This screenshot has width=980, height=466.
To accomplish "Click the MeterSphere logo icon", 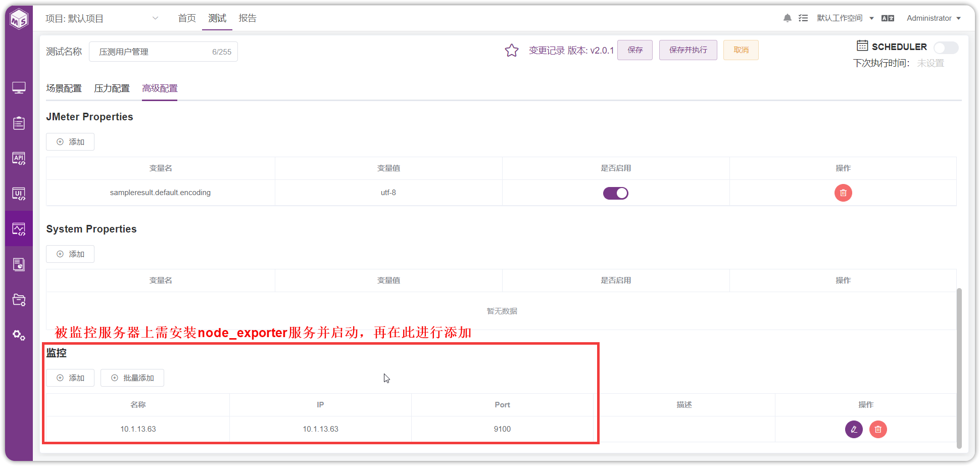I will click(x=19, y=19).
